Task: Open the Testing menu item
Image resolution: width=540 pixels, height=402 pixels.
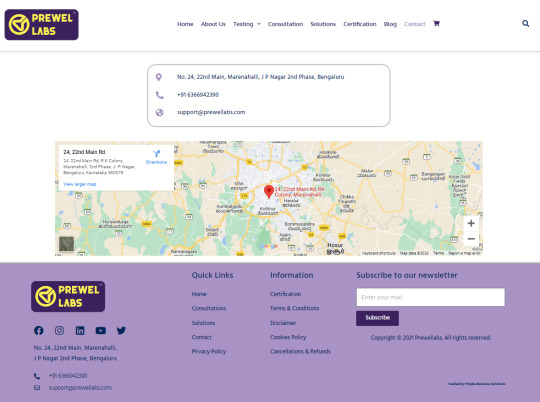Action: coord(243,24)
